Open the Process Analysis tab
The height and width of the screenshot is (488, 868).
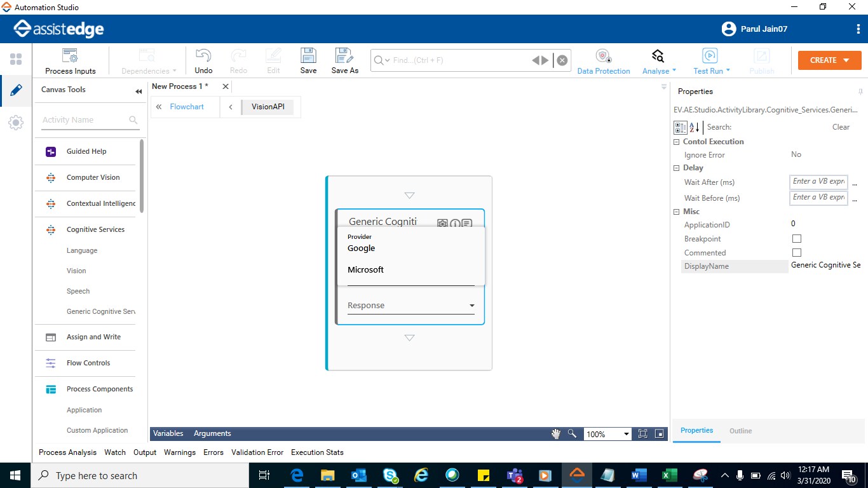point(67,452)
